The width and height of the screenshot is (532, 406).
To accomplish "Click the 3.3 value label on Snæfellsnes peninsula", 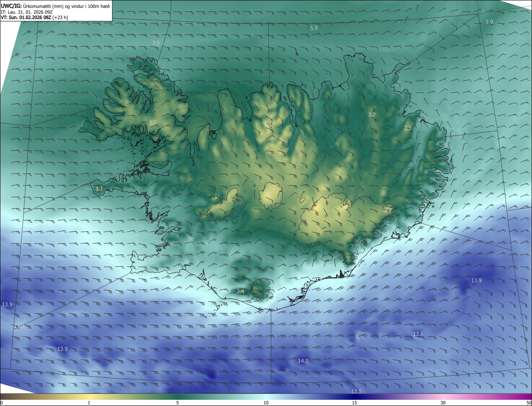I will click(99, 189).
